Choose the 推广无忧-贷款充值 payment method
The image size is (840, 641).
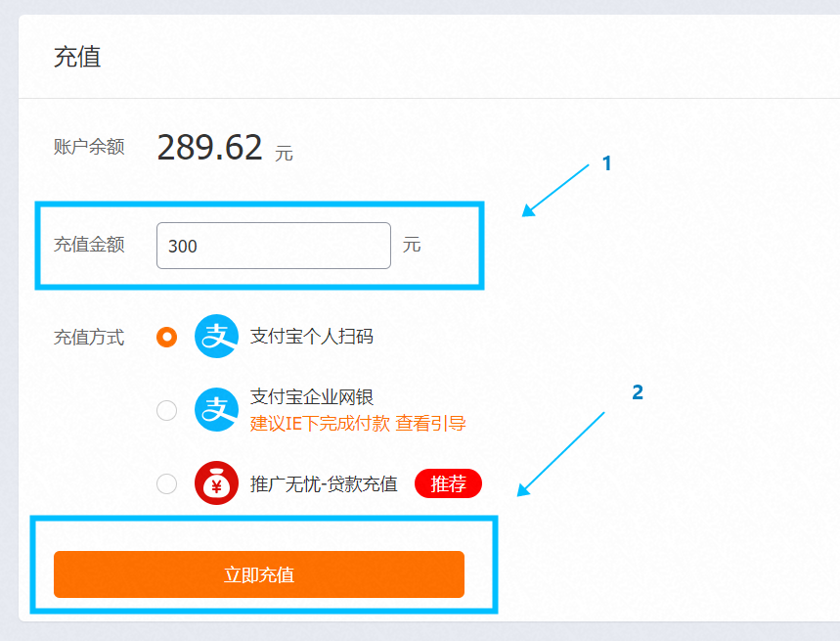click(167, 482)
